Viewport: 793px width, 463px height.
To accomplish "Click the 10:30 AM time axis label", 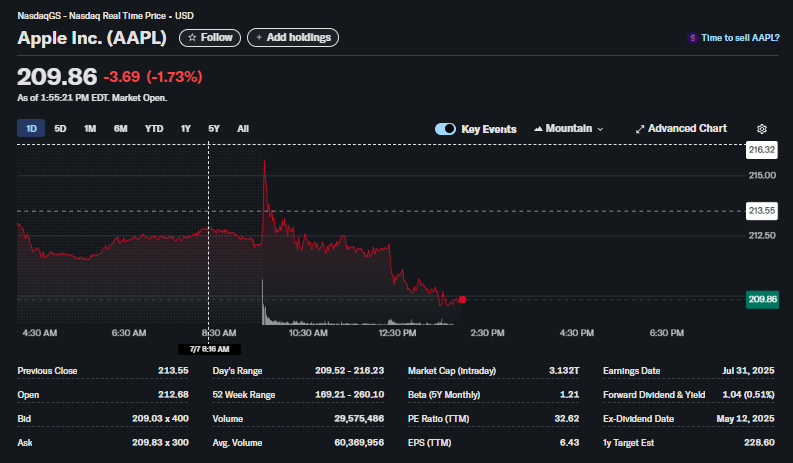I will 308,333.
